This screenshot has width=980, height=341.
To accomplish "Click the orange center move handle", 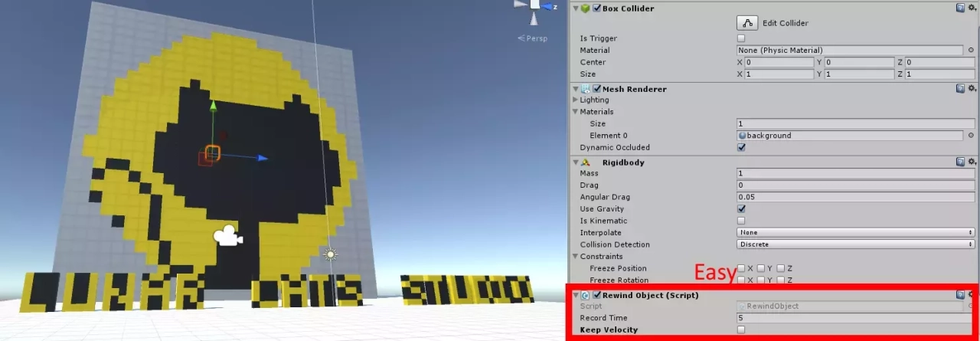I will coord(212,153).
